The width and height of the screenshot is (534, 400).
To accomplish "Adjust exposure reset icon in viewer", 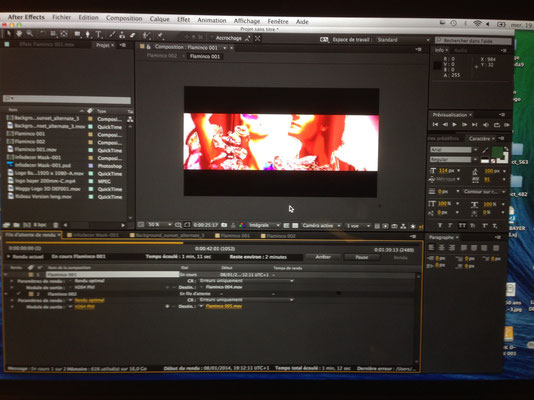I will 413,226.
